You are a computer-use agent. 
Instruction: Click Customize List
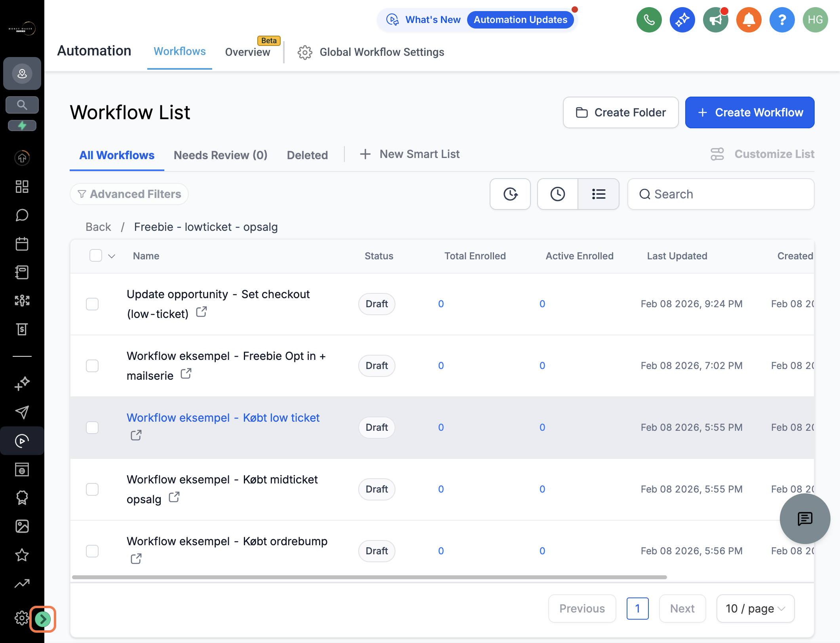[x=762, y=154]
